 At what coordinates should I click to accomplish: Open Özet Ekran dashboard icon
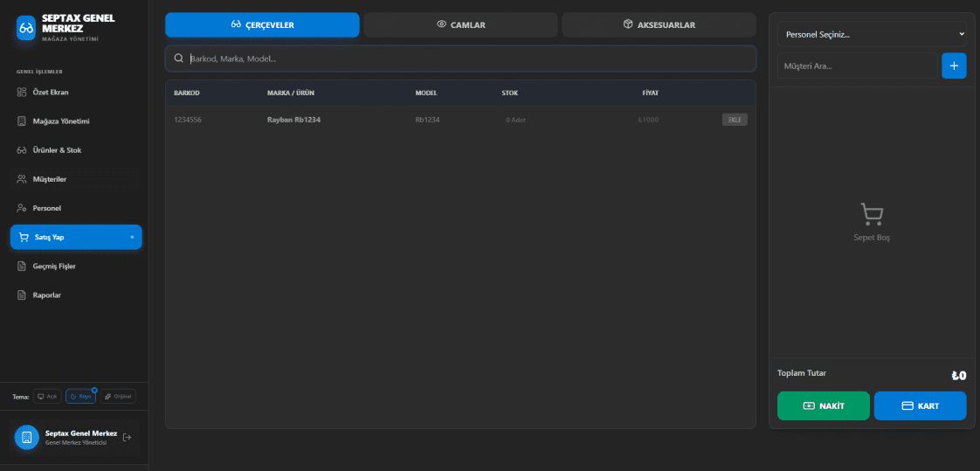tap(21, 93)
